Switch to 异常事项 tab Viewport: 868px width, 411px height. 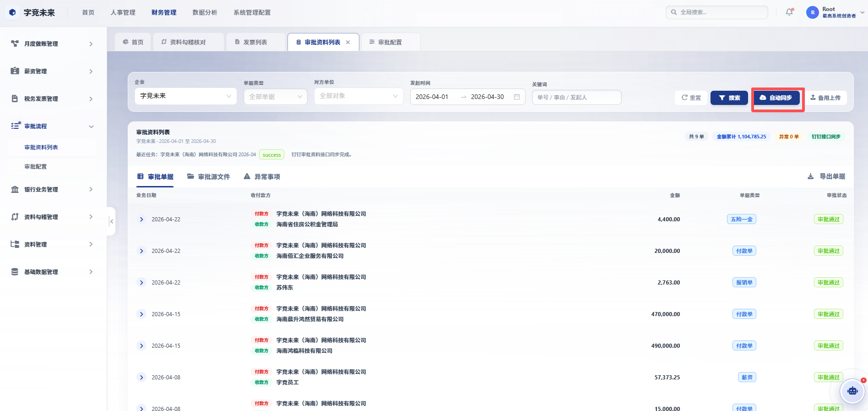(261, 177)
